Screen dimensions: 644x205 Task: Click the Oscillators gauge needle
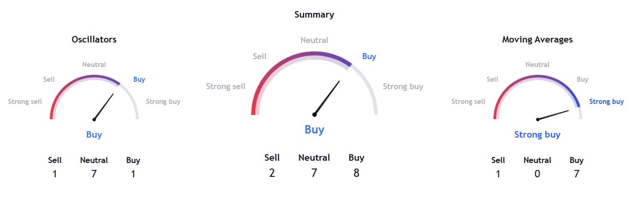tap(104, 106)
